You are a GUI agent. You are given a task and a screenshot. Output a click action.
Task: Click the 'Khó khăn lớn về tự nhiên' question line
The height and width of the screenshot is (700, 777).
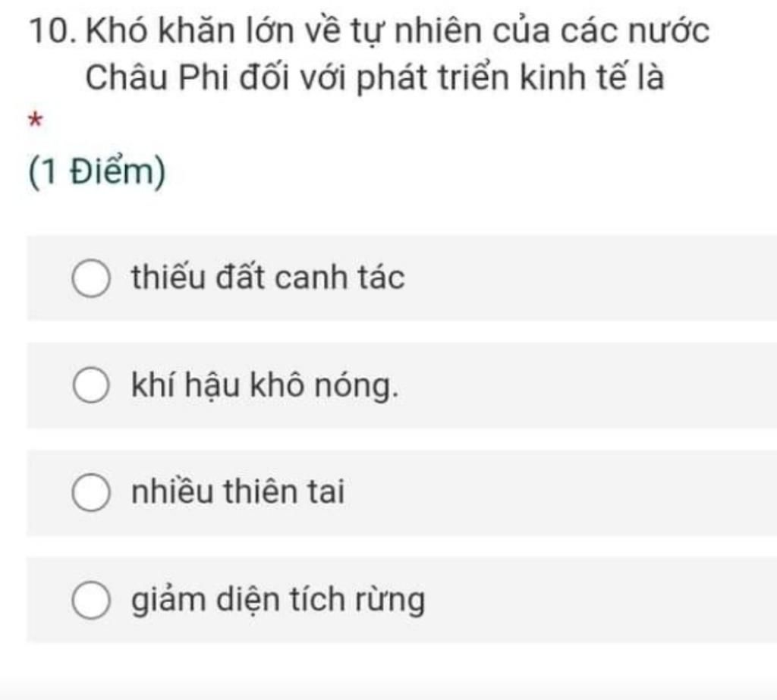(x=398, y=31)
